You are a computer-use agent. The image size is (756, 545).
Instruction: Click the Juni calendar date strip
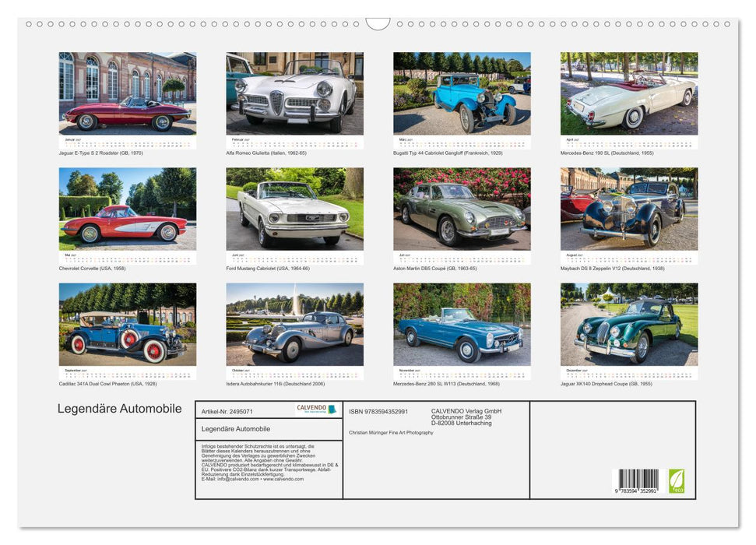tap(294, 259)
